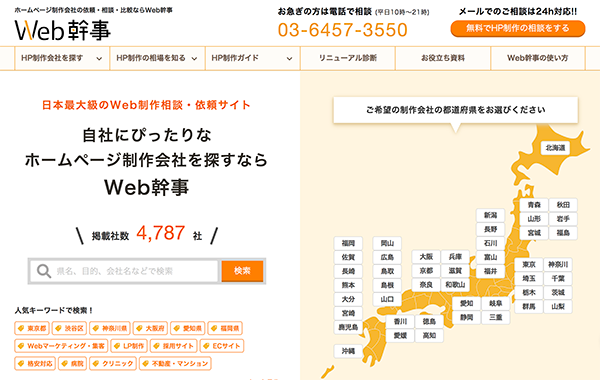The height and width of the screenshot is (380, 600).
Task: Select 石川 prefecture button
Action: click(x=491, y=243)
